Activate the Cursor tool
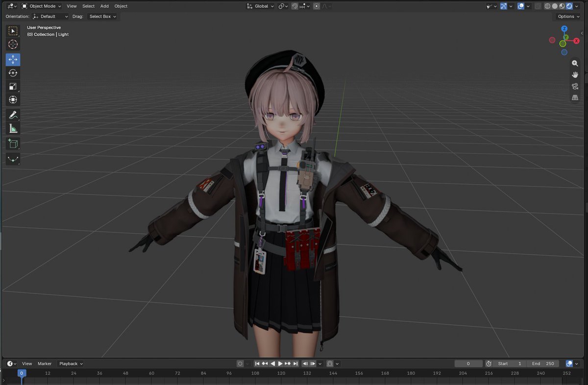Screen dimensions: 588x385 point(13,45)
